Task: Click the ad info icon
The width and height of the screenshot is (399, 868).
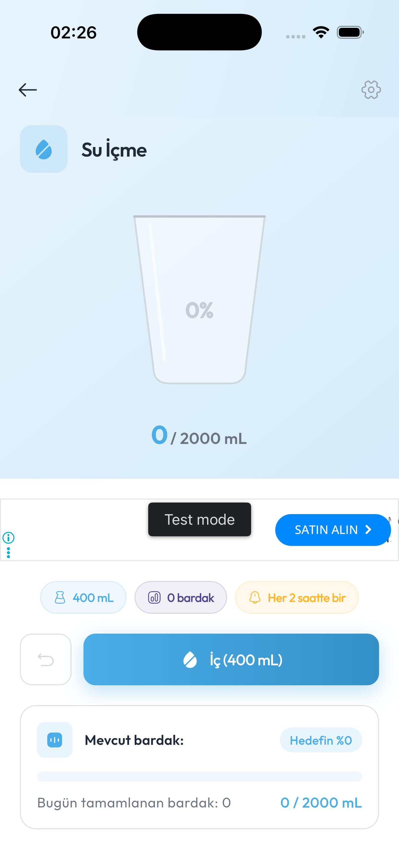Action: click(8, 538)
